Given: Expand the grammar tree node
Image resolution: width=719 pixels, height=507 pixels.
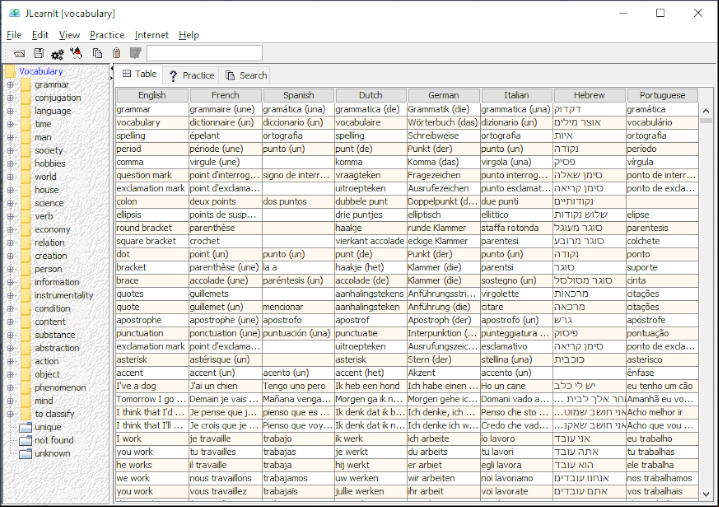Looking at the screenshot, I should (x=10, y=85).
